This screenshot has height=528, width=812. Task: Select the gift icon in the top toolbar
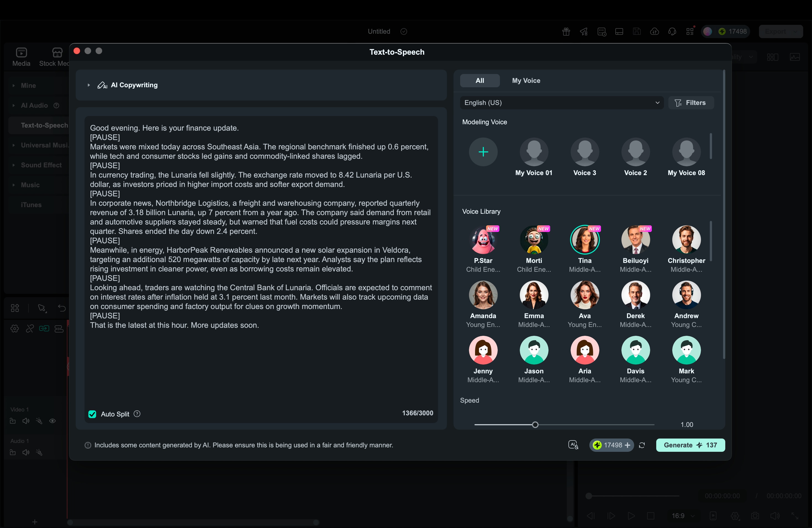tap(565, 31)
